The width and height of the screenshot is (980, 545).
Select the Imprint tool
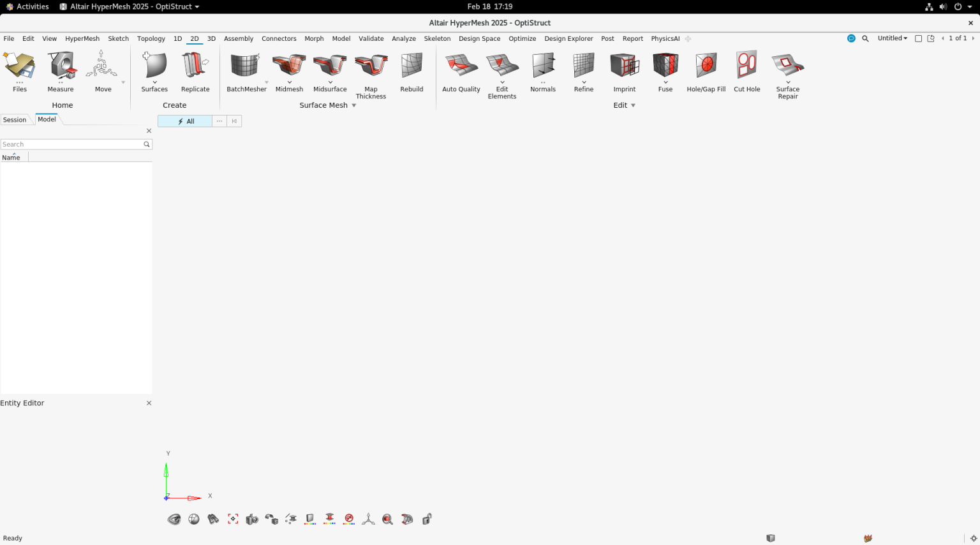[624, 70]
